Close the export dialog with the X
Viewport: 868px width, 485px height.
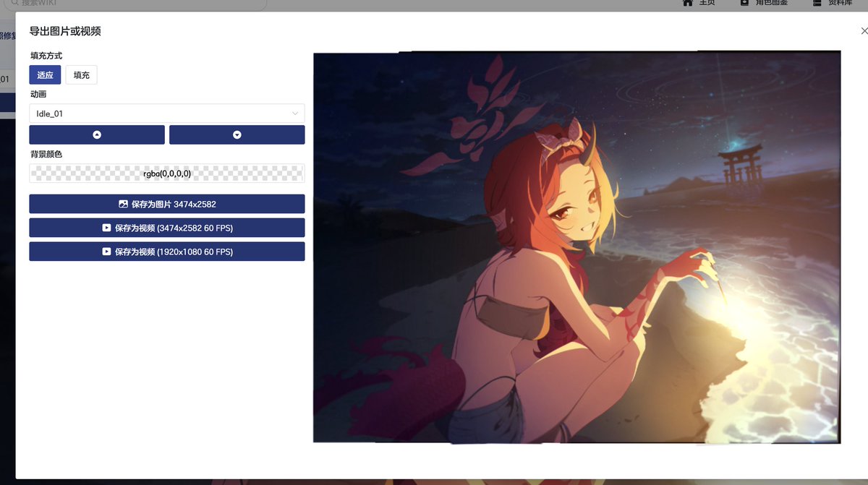click(864, 30)
